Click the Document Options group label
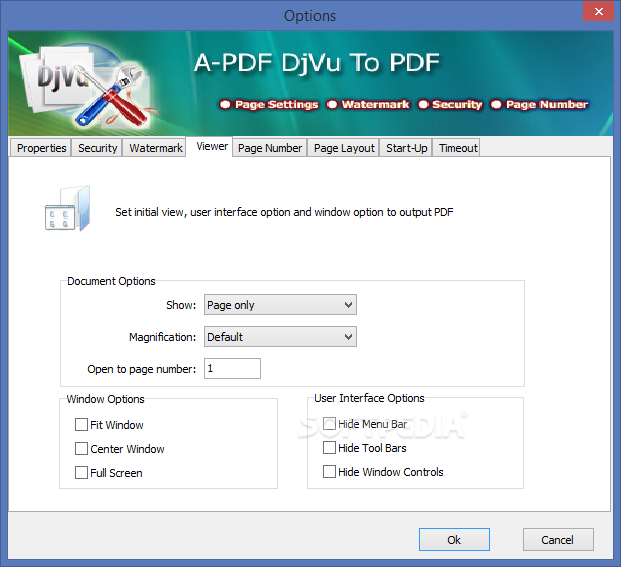Viewport: 621px width, 567px height. click(111, 281)
